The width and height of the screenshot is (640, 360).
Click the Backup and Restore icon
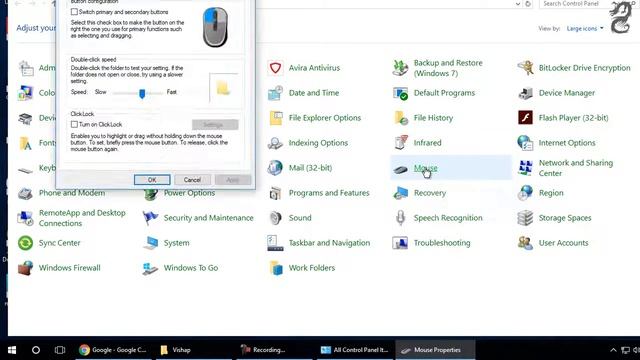[400, 68]
